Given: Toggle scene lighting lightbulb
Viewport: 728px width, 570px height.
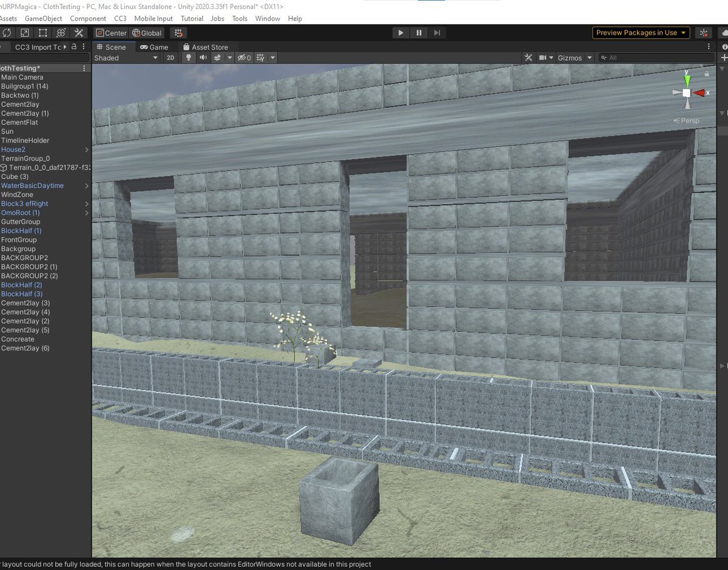Looking at the screenshot, I should 189,58.
